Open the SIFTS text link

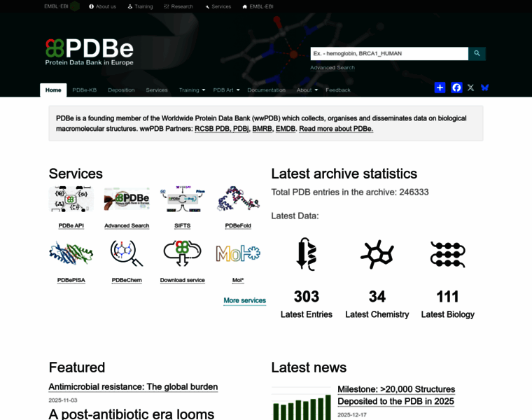pyautogui.click(x=183, y=225)
